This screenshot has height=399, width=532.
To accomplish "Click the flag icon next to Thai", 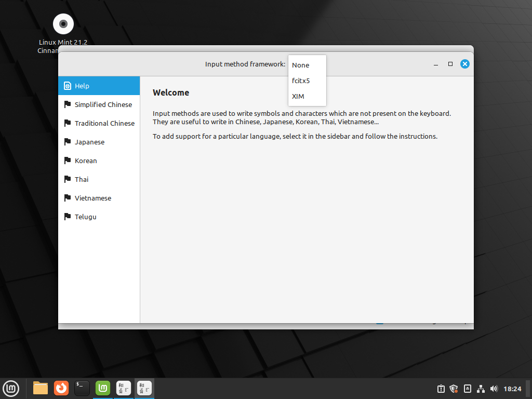I will pyautogui.click(x=68, y=179).
